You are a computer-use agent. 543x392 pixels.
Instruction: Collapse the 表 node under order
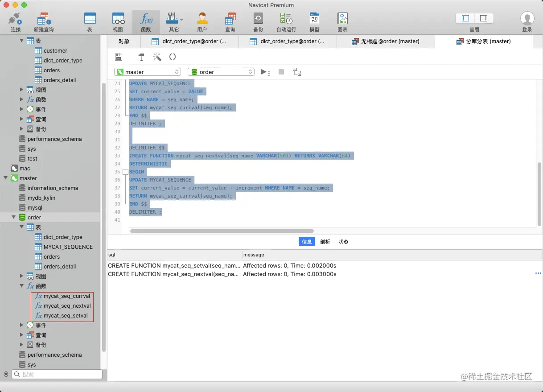click(21, 227)
